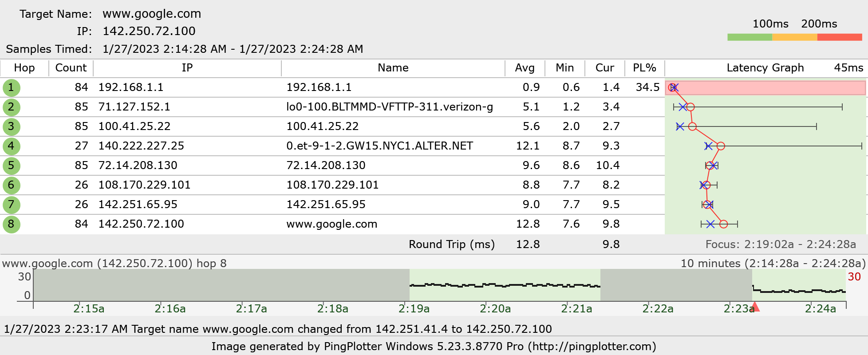The width and height of the screenshot is (868, 355).
Task: Click the Name column header
Action: tap(393, 68)
